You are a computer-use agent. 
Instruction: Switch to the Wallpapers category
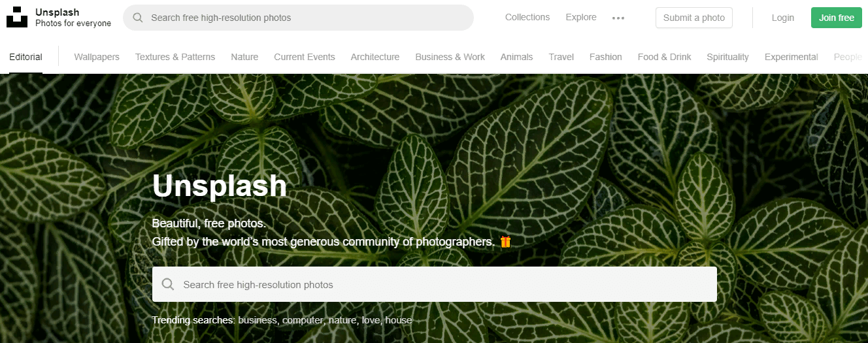[x=97, y=57]
